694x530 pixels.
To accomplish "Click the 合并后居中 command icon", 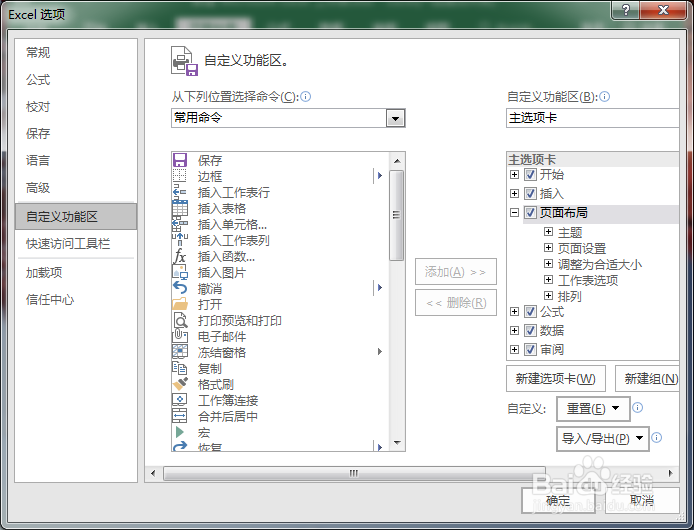I will point(180,415).
